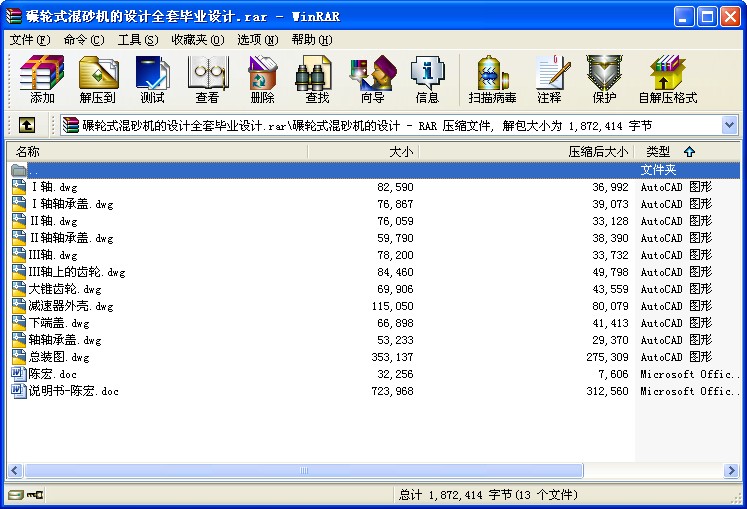Click the 解压到 (Extract To) icon
The image size is (747, 509).
pyautogui.click(x=97, y=80)
